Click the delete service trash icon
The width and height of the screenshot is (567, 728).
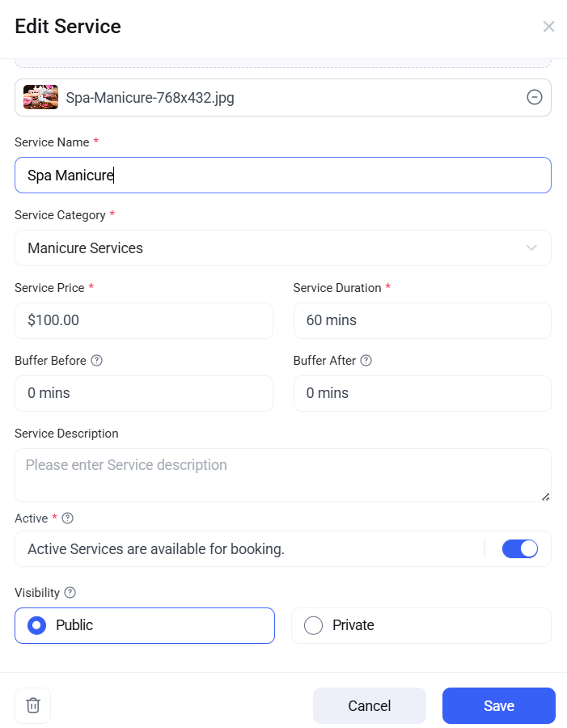[x=32, y=705]
